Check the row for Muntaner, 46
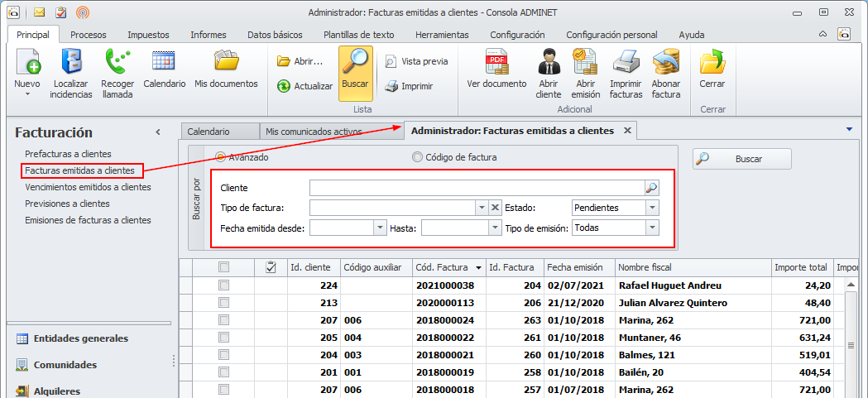 click(x=223, y=338)
